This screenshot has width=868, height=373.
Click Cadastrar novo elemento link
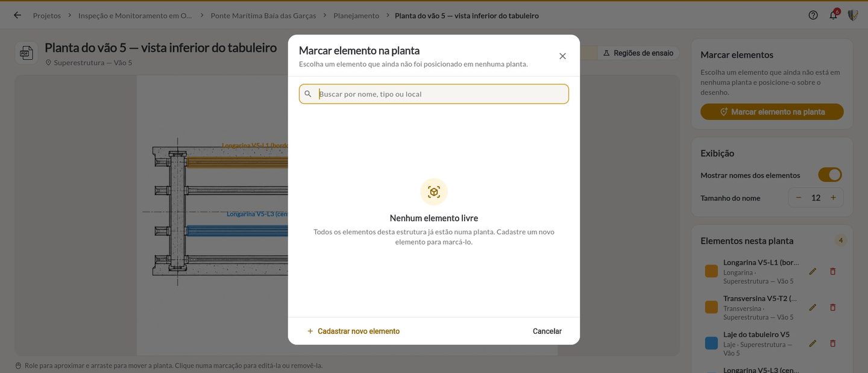(353, 331)
